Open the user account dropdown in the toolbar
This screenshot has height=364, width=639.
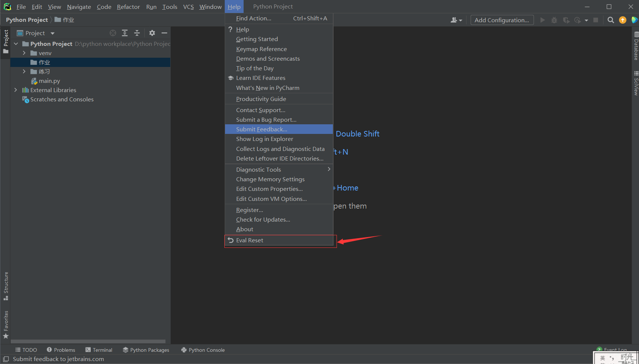pos(456,20)
